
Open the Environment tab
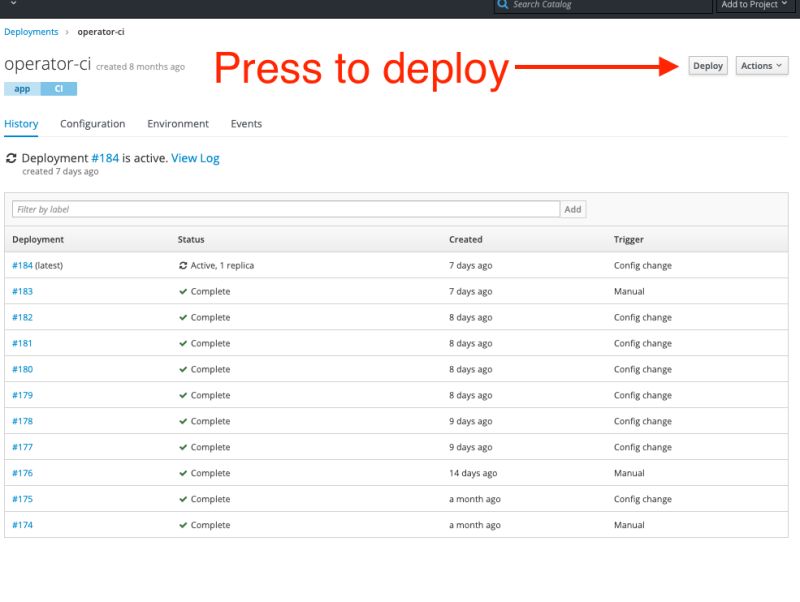coord(178,124)
